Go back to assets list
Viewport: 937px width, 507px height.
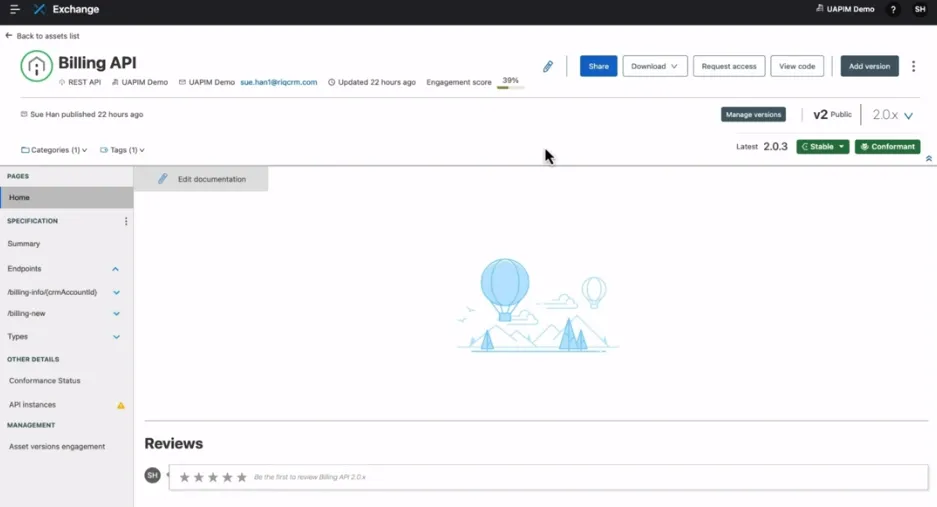tap(42, 36)
